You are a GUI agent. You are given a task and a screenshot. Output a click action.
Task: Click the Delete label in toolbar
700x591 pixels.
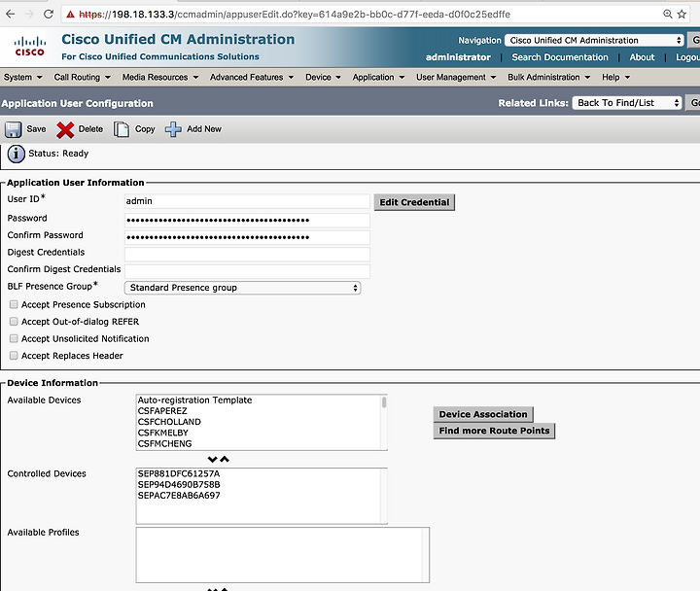point(90,129)
